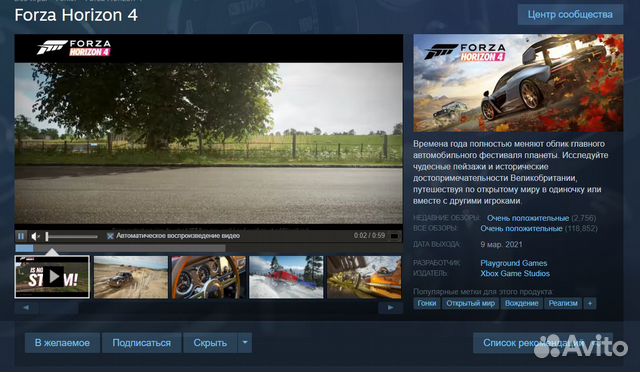Open the snowy red car screenshot thumbnail
Image resolution: width=640 pixels, height=372 pixels.
coord(286,277)
